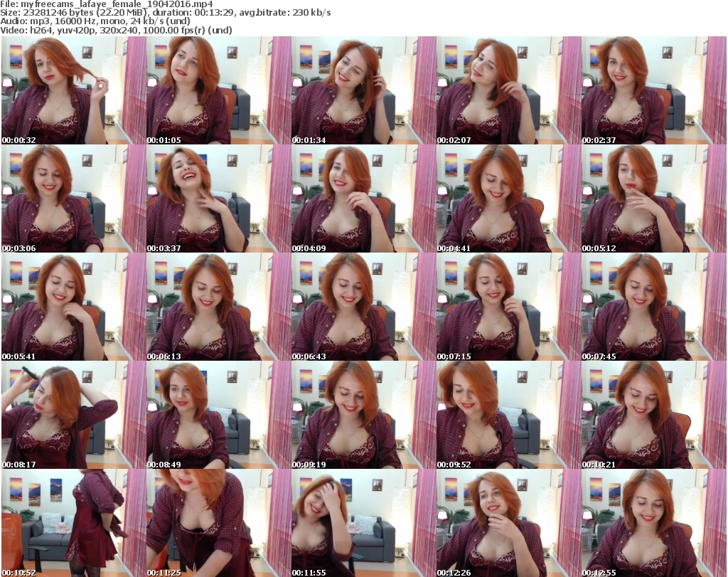Pick the frame stamped 00:07:45
Screen dimensions: 728x577
[x=654, y=307]
